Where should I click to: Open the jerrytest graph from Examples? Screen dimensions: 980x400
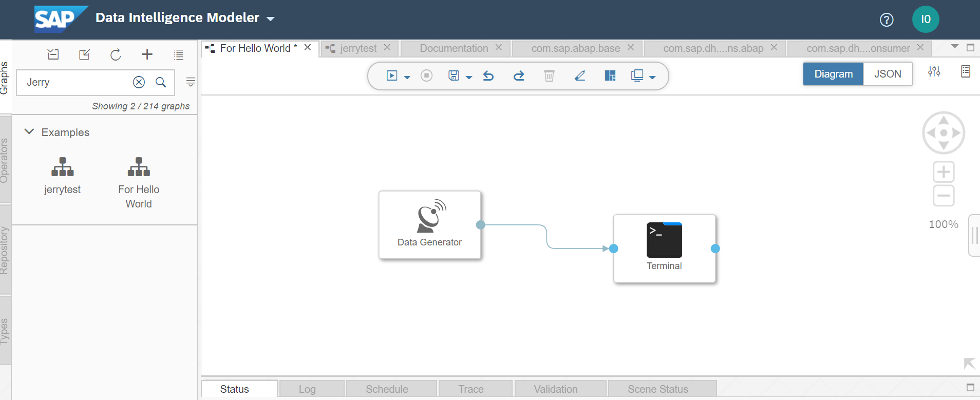pyautogui.click(x=62, y=176)
